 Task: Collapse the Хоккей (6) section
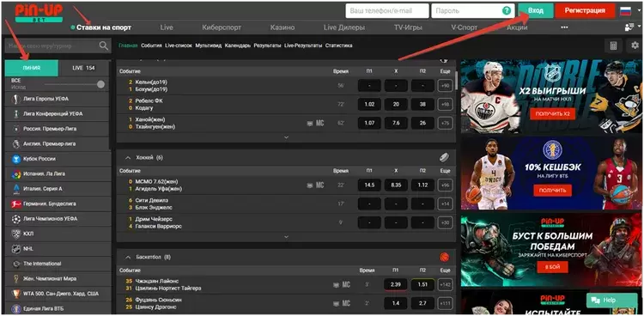(x=128, y=158)
